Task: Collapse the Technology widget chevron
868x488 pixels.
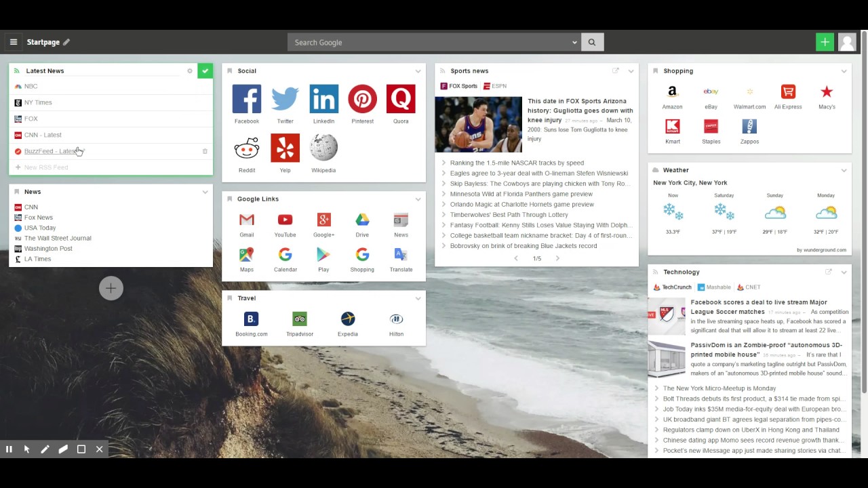Action: coord(844,272)
